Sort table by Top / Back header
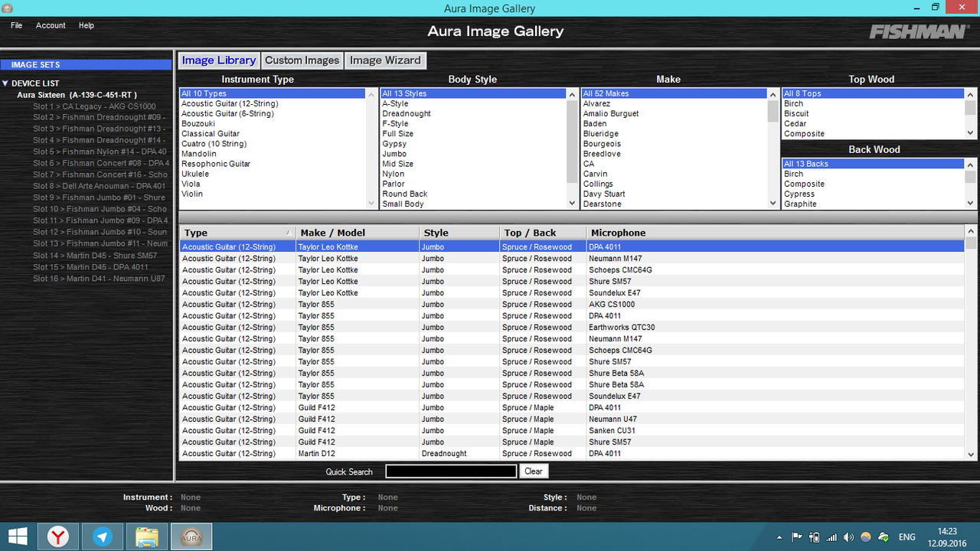980x551 pixels. click(543, 233)
